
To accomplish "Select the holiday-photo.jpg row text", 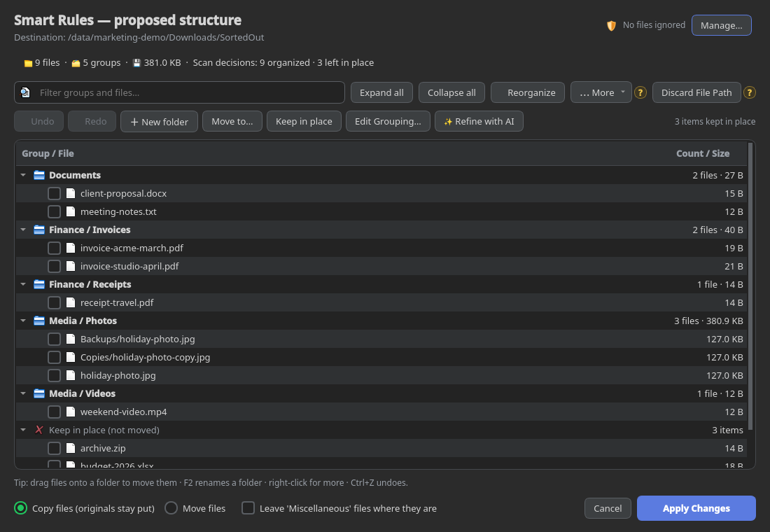I will tap(118, 375).
